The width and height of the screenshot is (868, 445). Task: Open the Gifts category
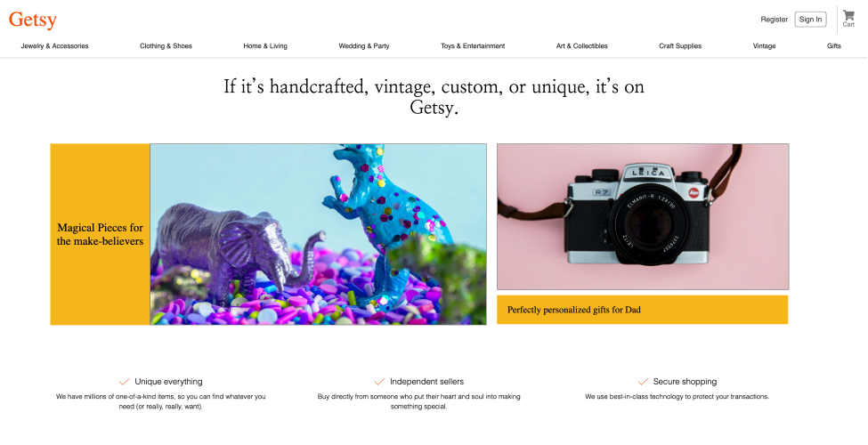point(833,46)
